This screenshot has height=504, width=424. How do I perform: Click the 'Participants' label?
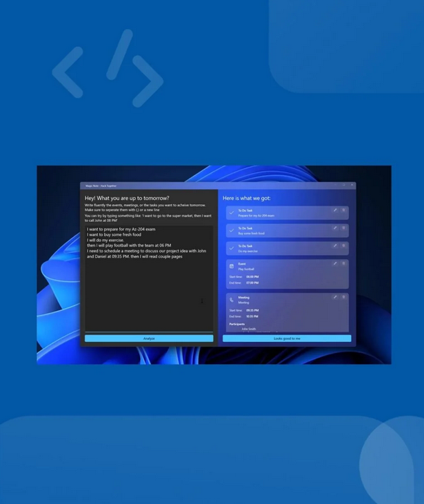click(x=237, y=324)
